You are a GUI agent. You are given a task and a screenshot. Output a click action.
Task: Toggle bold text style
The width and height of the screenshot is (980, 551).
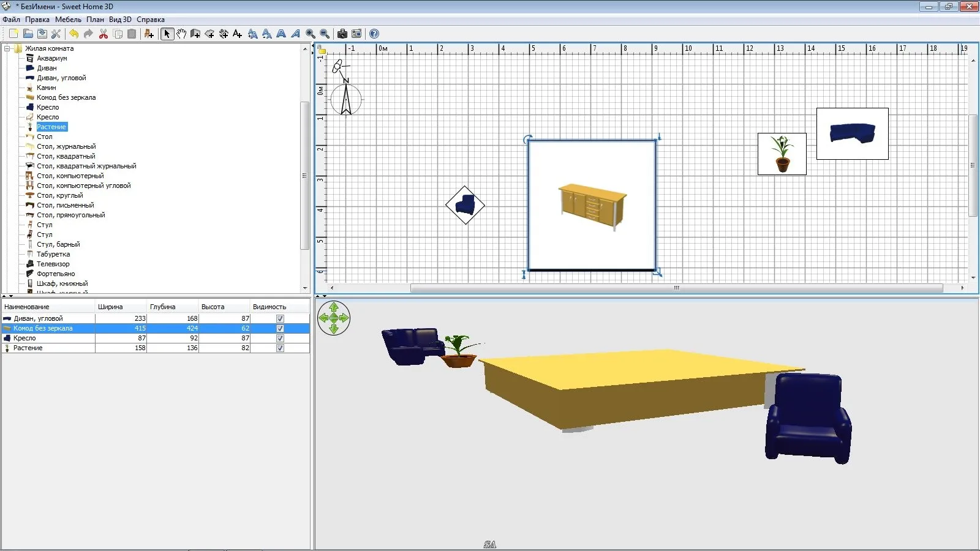point(281,34)
